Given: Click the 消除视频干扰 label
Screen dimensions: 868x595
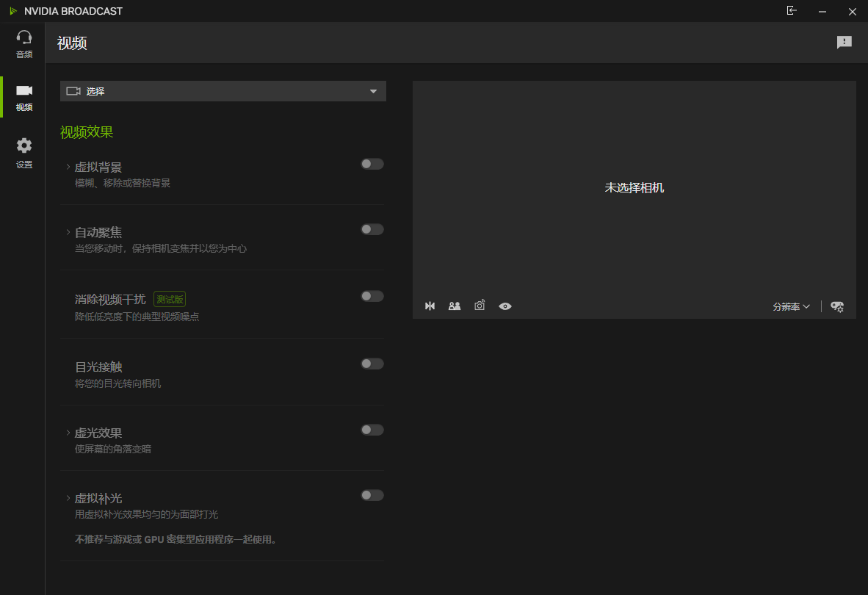Looking at the screenshot, I should tap(110, 300).
